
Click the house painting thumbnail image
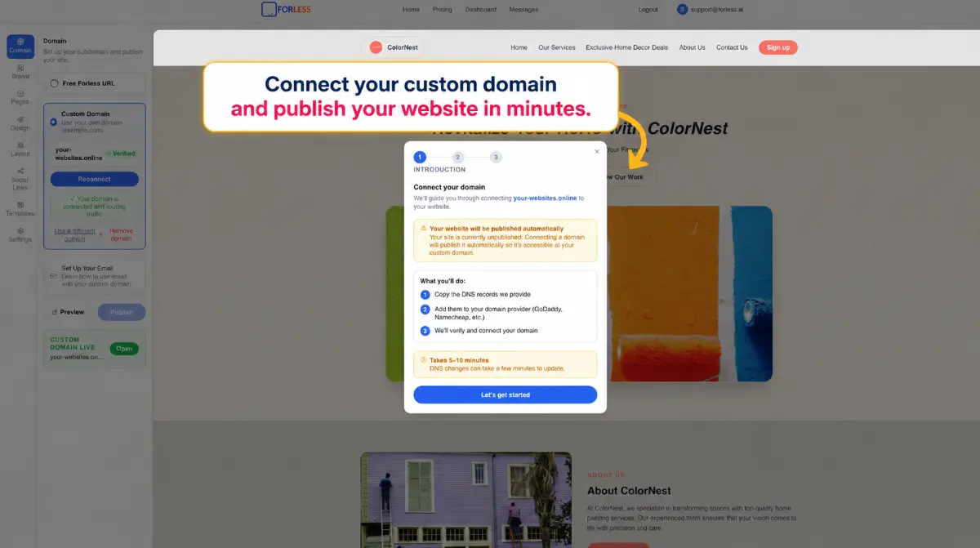click(465, 500)
